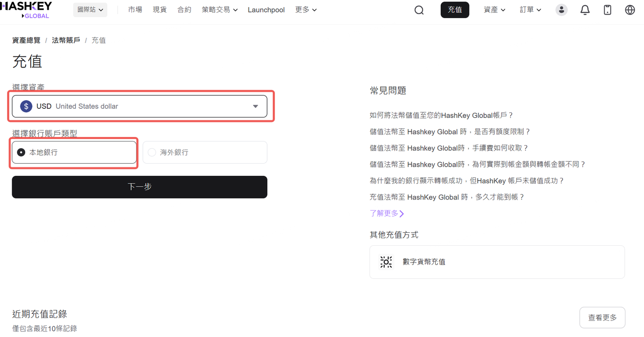Click the mobile app download icon
Image resolution: width=644 pixels, height=337 pixels.
[607, 10]
